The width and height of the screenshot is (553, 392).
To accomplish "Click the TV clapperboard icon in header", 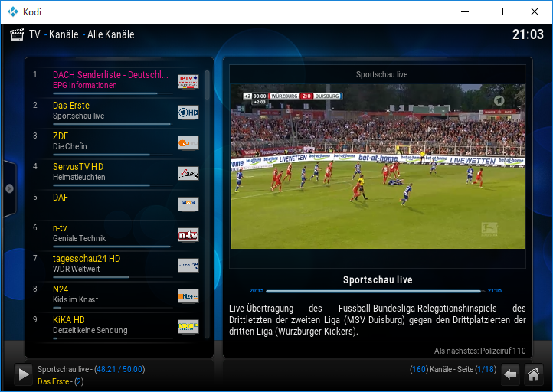I will coord(17,34).
